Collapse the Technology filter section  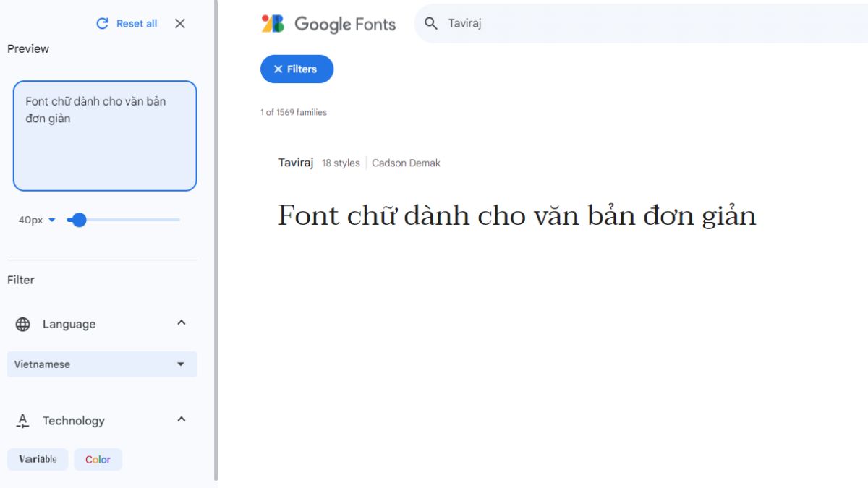coord(181,419)
